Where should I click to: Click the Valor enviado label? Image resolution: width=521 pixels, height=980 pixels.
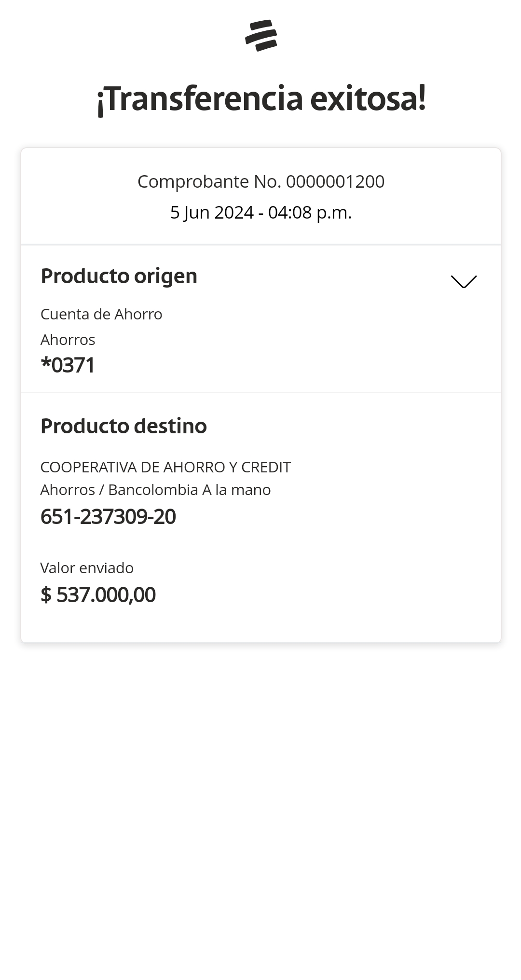pyautogui.click(x=87, y=568)
